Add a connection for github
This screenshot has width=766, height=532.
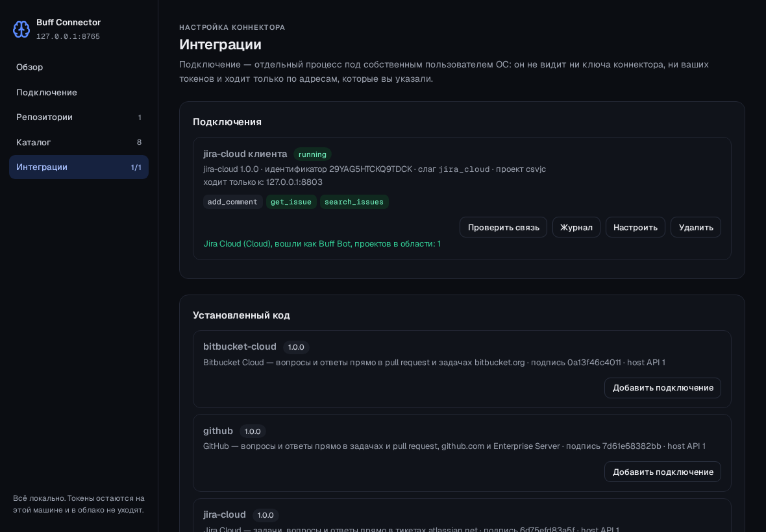tap(662, 472)
